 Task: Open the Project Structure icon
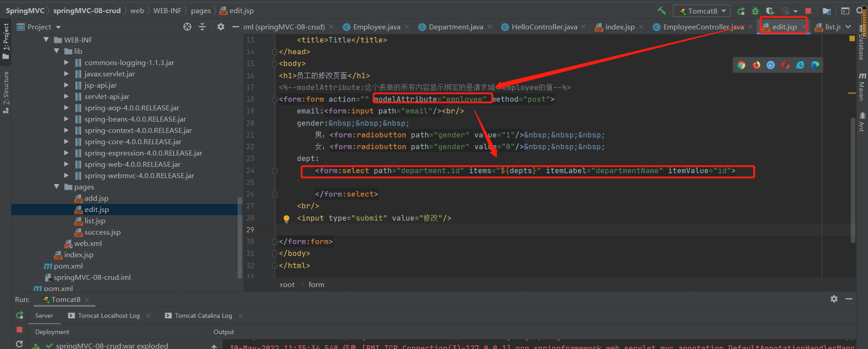(x=827, y=11)
